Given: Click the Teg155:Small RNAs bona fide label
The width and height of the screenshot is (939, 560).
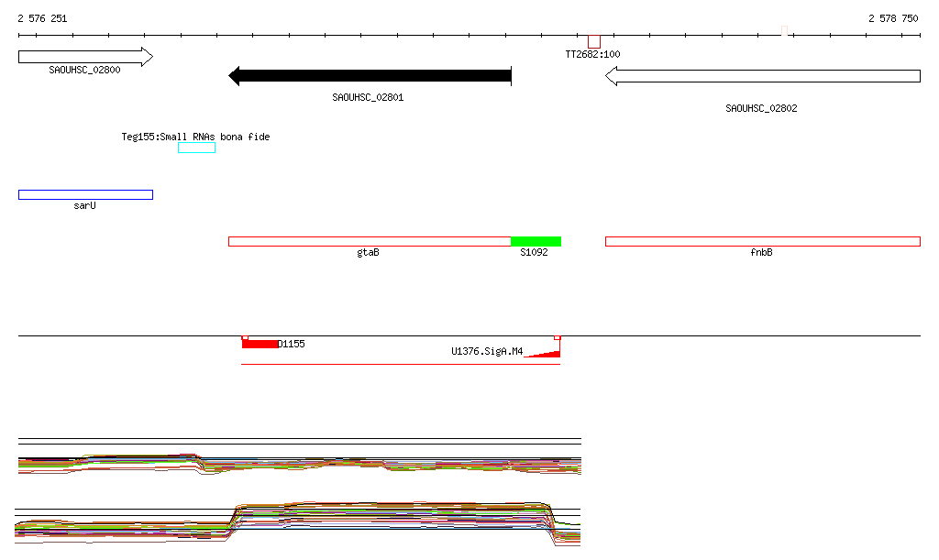Looking at the screenshot, I should point(195,137).
